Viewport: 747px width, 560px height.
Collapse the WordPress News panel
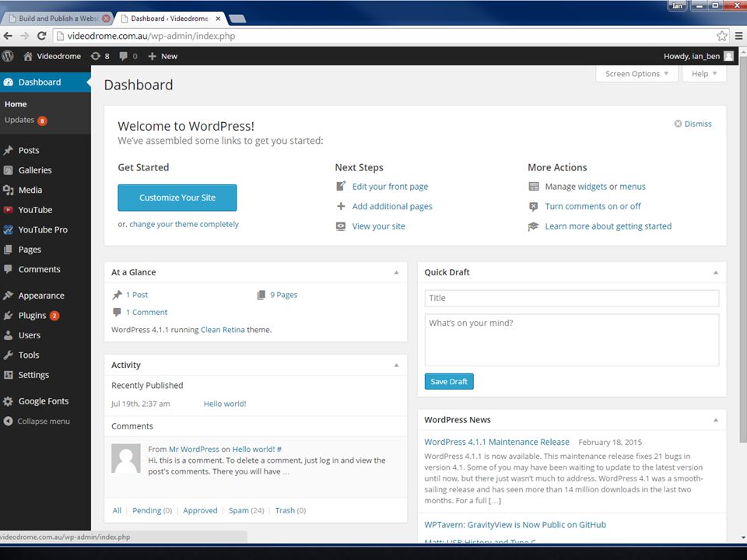716,420
